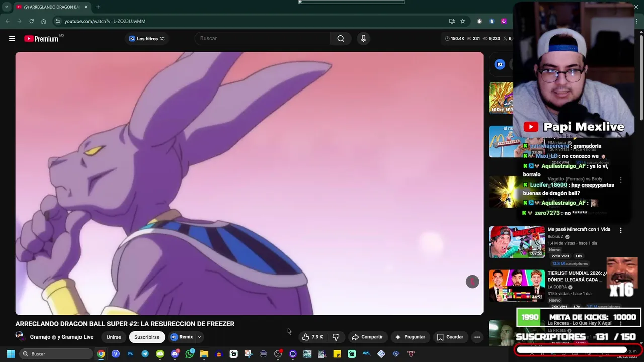The width and height of the screenshot is (644, 362).
Task: Click the LA COBRA channel name
Action: [557, 287]
